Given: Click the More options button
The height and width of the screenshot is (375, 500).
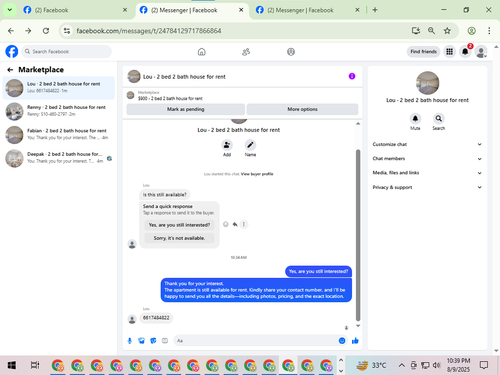Looking at the screenshot, I should point(302,109).
